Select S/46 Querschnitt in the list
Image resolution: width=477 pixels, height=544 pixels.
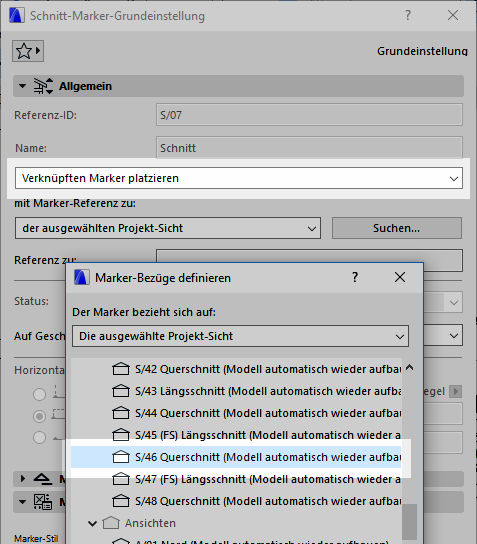[x=236, y=457]
